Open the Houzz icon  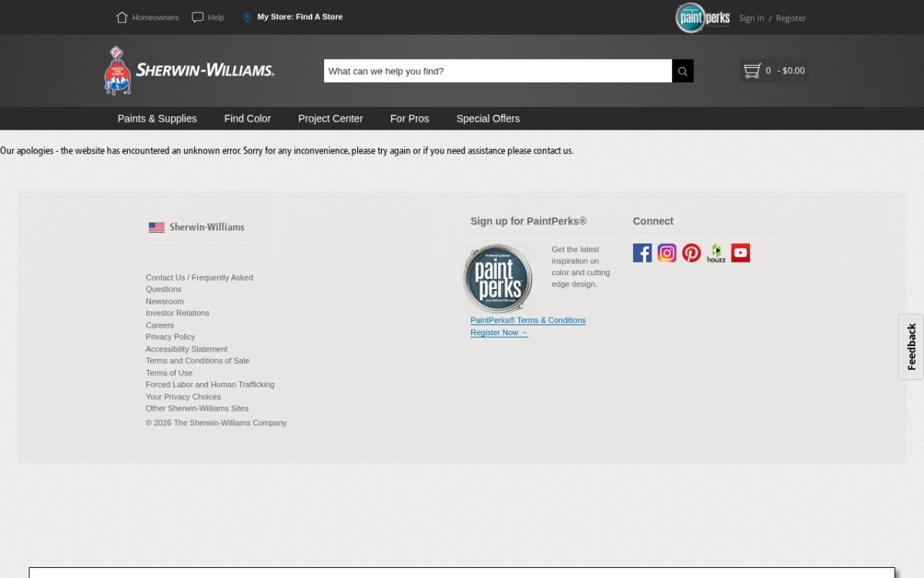tap(716, 253)
